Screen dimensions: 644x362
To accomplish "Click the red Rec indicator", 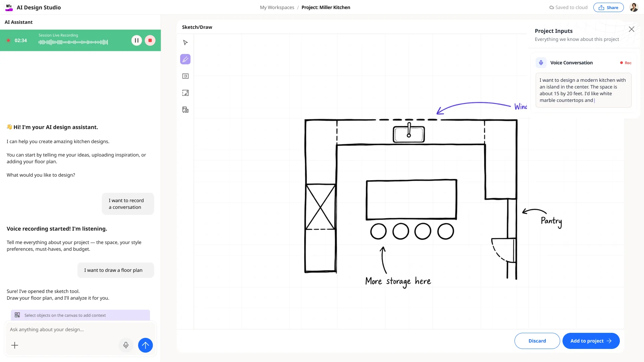I will pyautogui.click(x=626, y=63).
